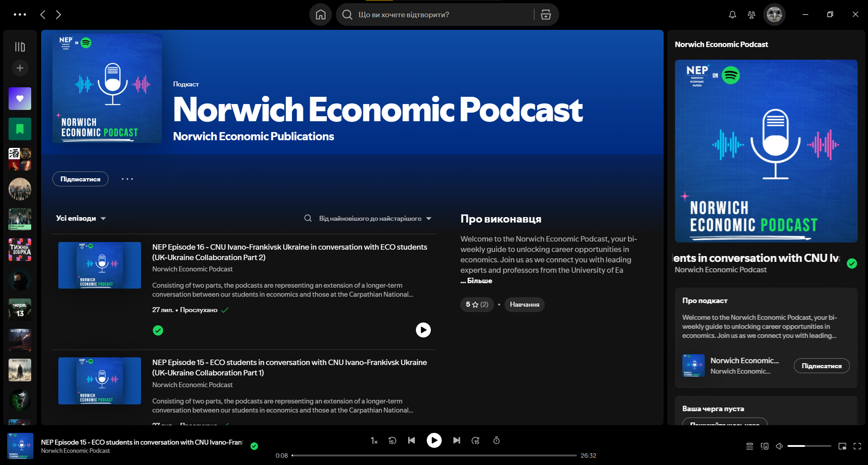This screenshot has width=868, height=465.
Task: Toggle the Queue view
Action: tap(750, 446)
